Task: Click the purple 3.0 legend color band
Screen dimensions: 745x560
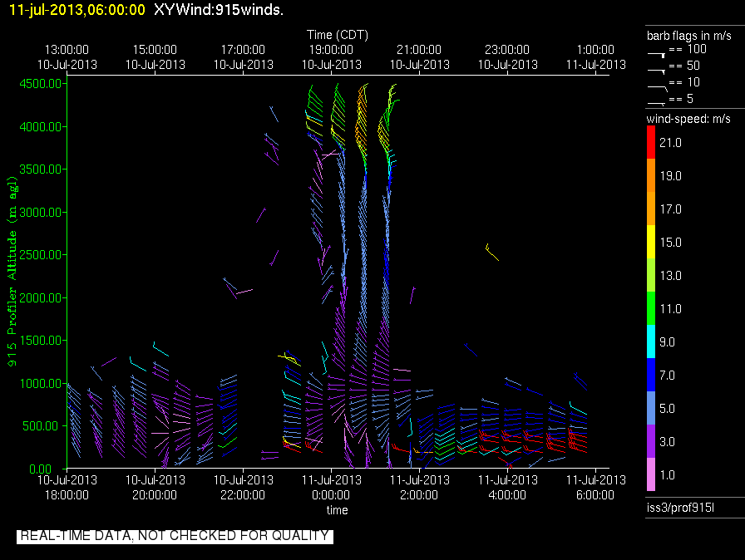Action: (651, 441)
